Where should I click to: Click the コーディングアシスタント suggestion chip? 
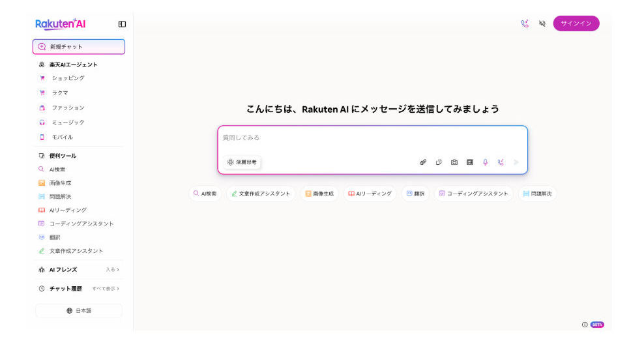(x=474, y=194)
